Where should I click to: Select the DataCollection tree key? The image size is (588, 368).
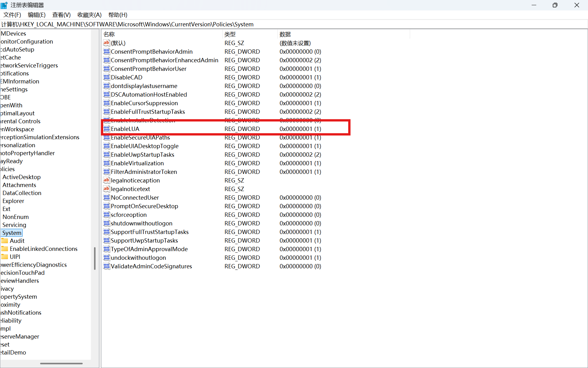[22, 193]
